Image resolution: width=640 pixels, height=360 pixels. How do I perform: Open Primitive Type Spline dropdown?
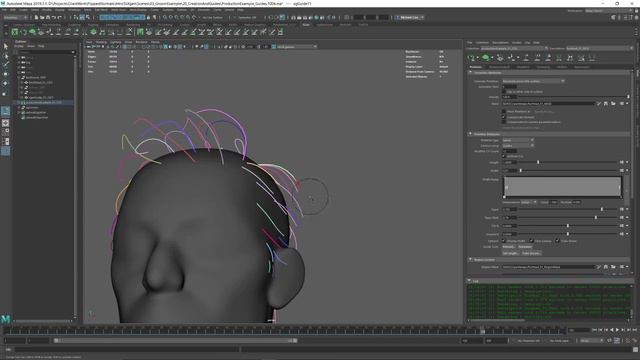pos(518,140)
